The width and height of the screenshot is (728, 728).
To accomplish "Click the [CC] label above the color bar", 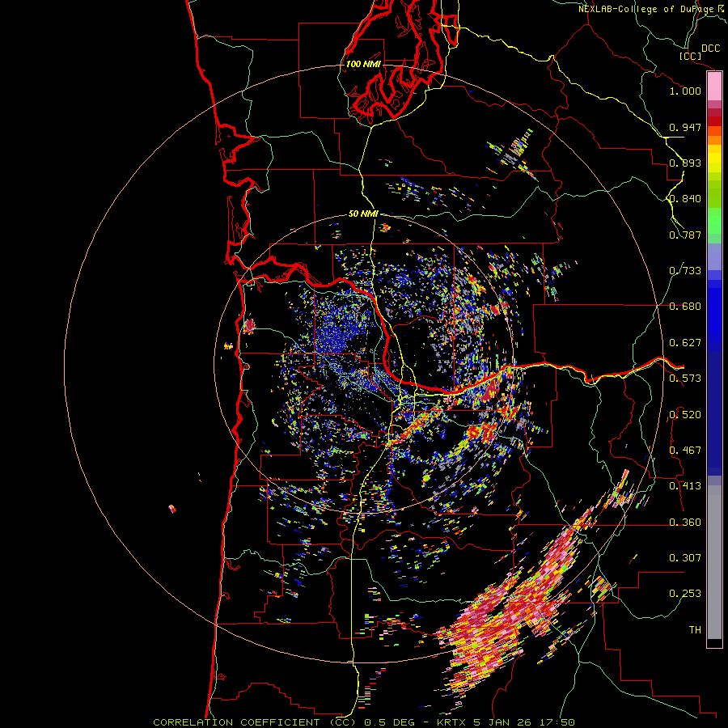I will click(x=691, y=56).
